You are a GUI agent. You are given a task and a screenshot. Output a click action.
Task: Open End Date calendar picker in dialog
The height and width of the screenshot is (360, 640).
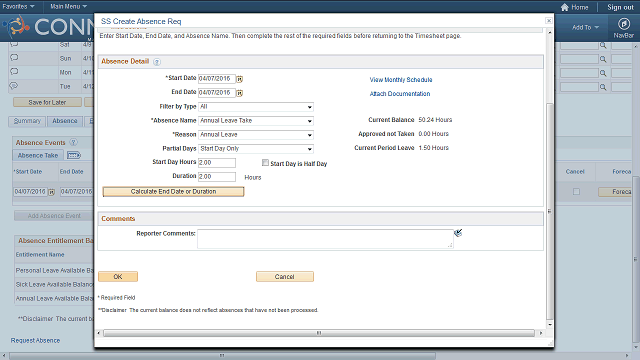[240, 93]
